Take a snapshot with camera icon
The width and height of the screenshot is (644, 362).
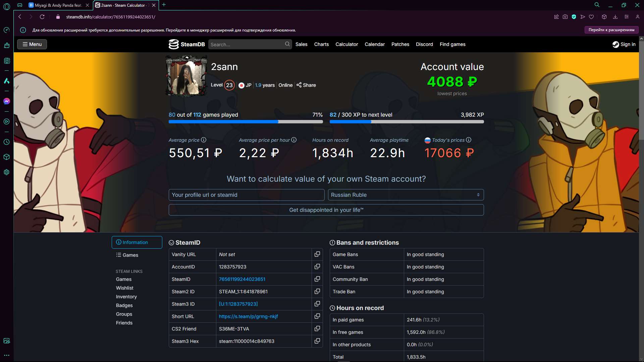click(565, 17)
